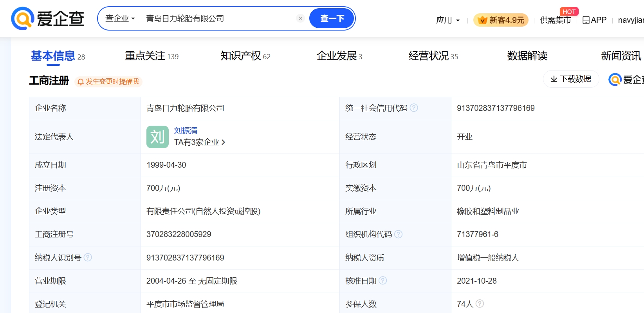The width and height of the screenshot is (644, 313).
Task: Select the company name cell 青岛日力轮胎有限公司
Action: tap(185, 108)
